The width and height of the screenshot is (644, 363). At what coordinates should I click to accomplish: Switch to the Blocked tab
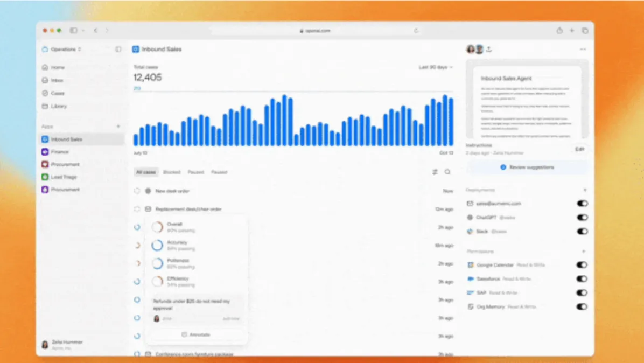172,172
